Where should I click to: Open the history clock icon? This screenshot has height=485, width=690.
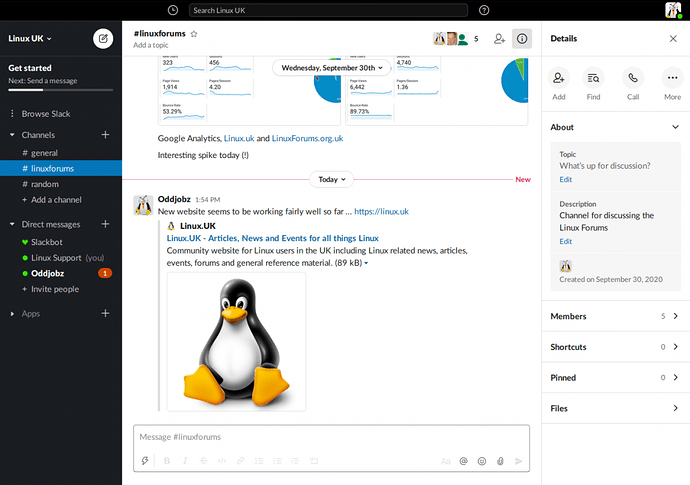coord(173,10)
